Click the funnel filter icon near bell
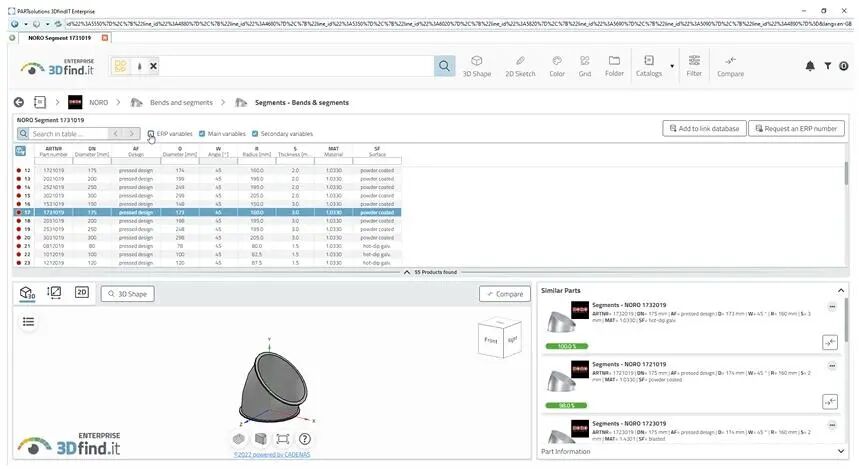Image resolution: width=859 pixels, height=469 pixels. click(828, 66)
